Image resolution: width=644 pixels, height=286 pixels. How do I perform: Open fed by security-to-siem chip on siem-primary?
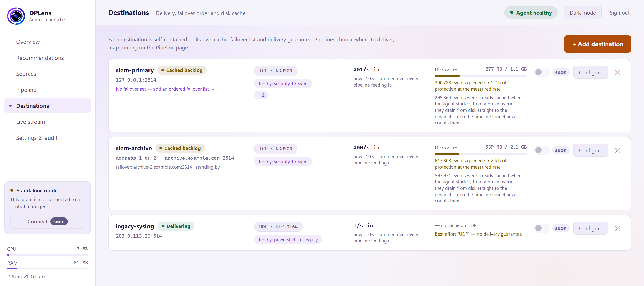pos(283,84)
